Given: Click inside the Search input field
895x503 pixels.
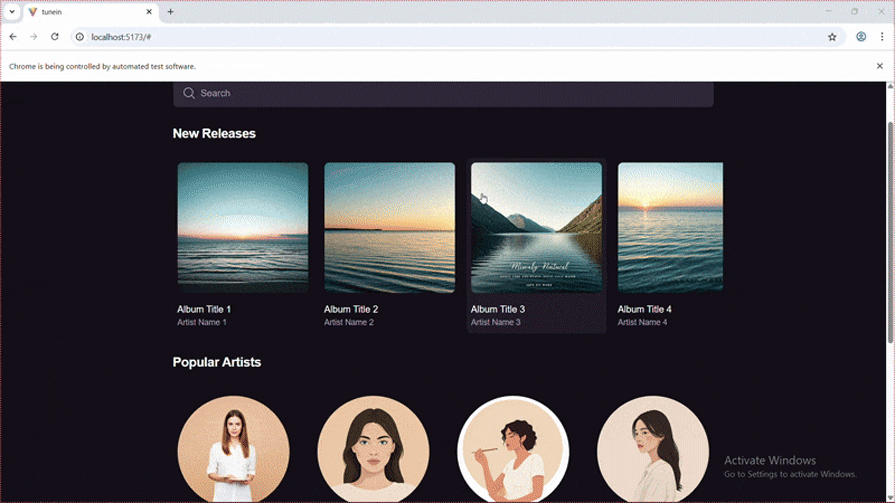Looking at the screenshot, I should pos(450,93).
